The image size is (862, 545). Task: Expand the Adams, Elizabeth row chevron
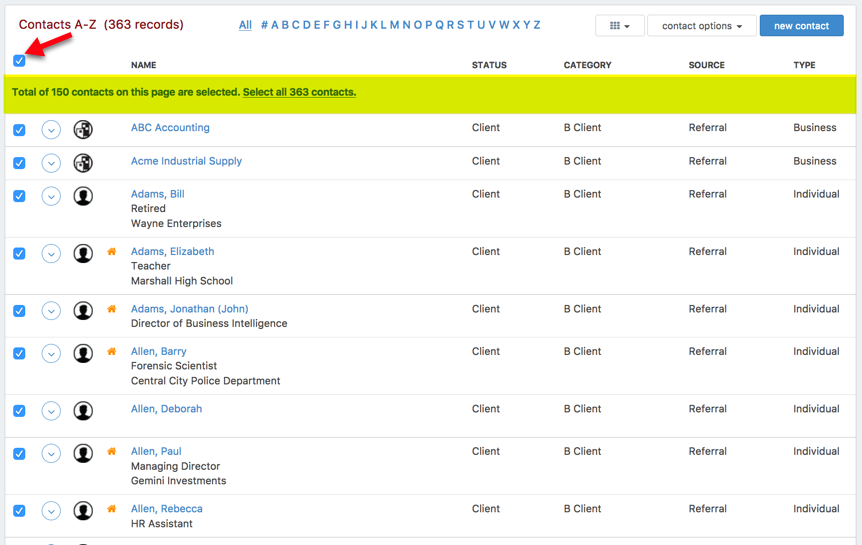pyautogui.click(x=51, y=254)
